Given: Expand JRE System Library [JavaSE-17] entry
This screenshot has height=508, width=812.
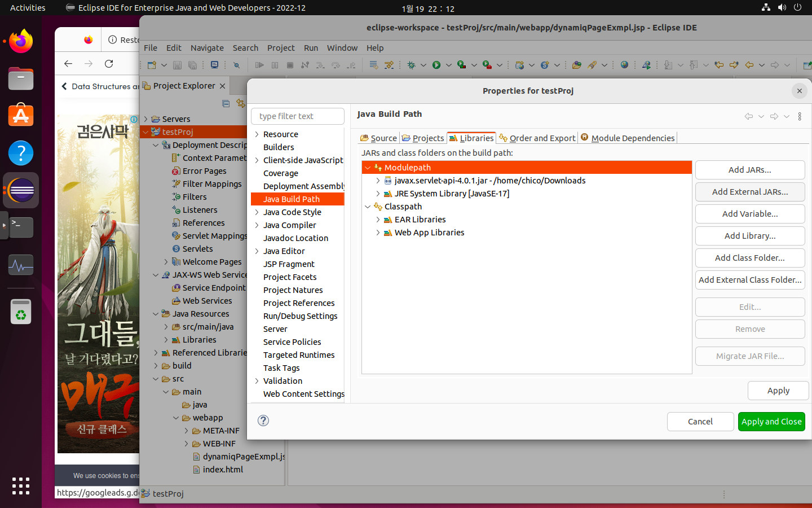Looking at the screenshot, I should [378, 194].
